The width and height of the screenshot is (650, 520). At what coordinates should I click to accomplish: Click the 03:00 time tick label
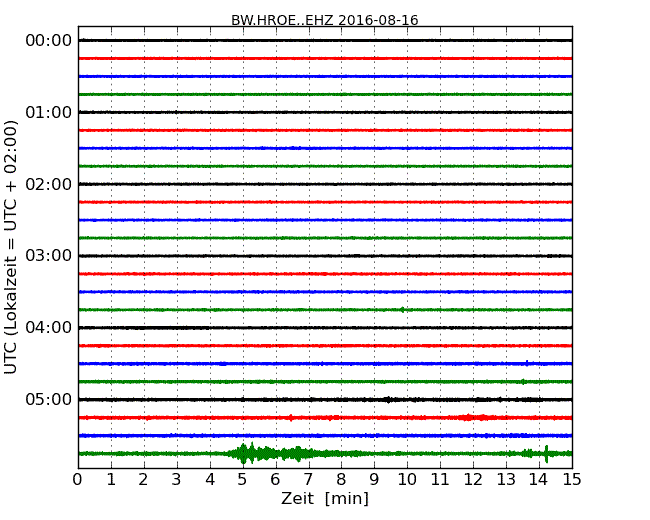[x=49, y=256]
